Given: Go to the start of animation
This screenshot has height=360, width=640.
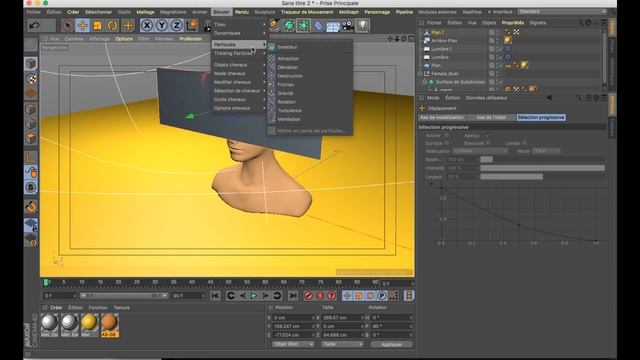Looking at the screenshot, I should (215, 296).
